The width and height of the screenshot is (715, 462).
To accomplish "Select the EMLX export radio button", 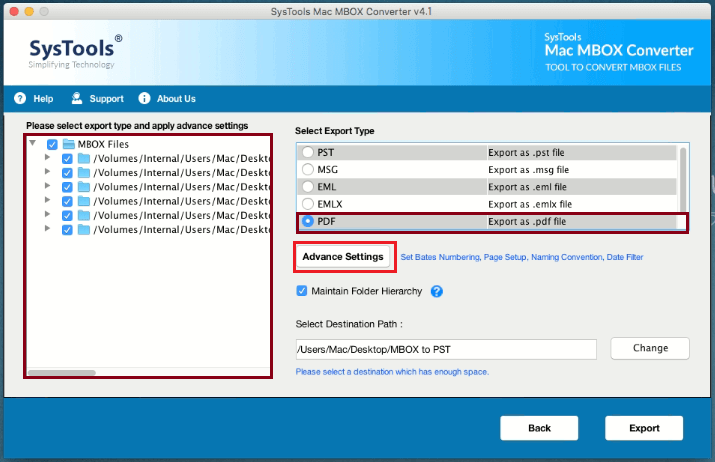I will [x=308, y=204].
